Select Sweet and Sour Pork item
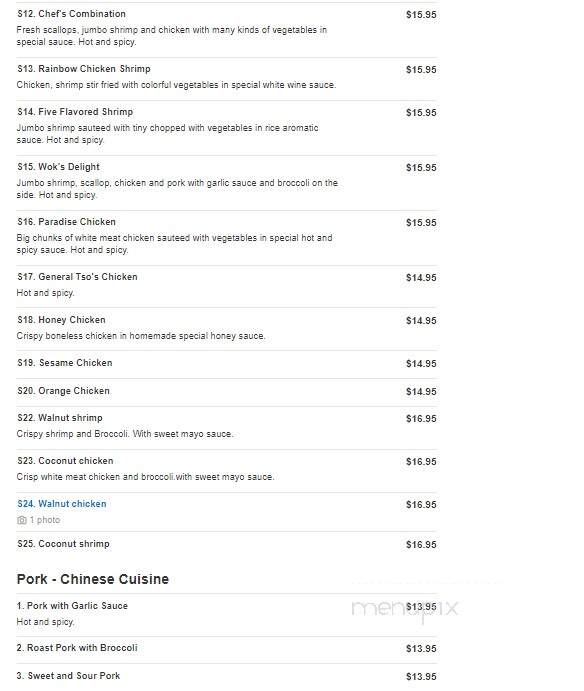This screenshot has height=691, width=584. (x=68, y=676)
